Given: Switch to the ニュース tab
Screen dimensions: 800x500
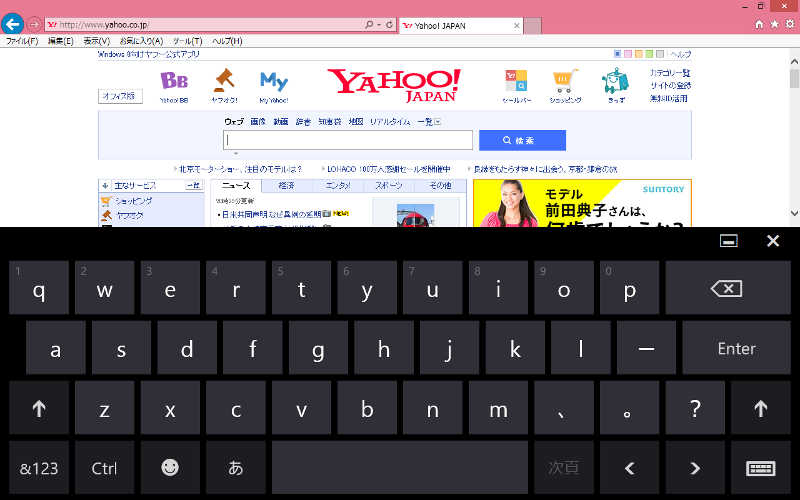Looking at the screenshot, I should pyautogui.click(x=236, y=186).
